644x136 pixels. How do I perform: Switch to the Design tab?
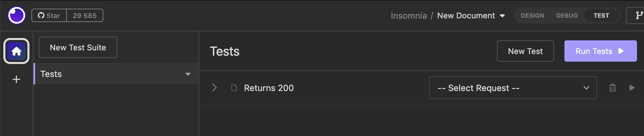(x=532, y=16)
